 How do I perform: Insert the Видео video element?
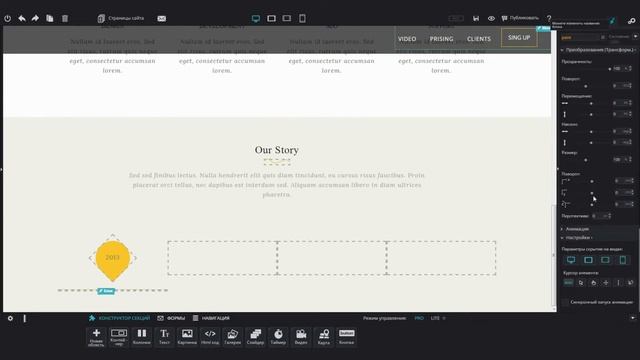click(x=301, y=337)
